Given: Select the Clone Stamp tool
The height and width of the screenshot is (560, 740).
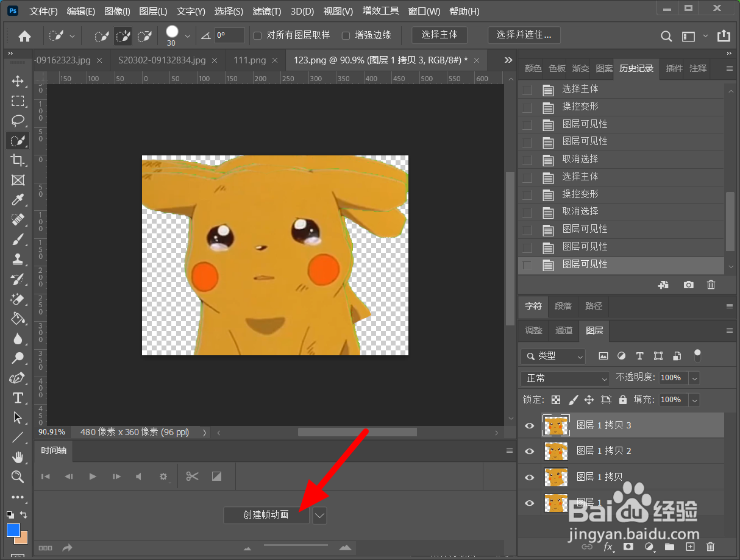Looking at the screenshot, I should click(18, 260).
